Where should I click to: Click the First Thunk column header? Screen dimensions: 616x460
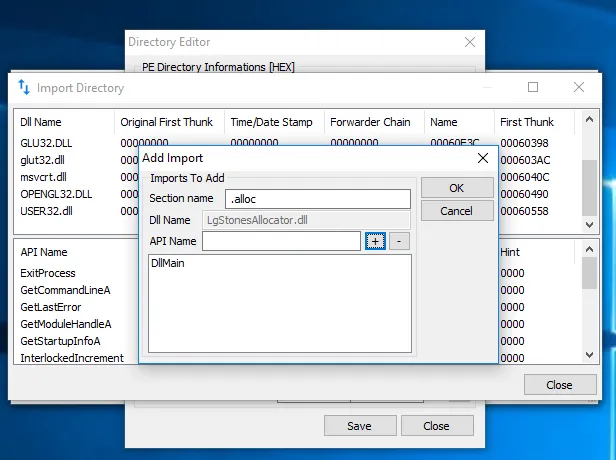pyautogui.click(x=534, y=122)
